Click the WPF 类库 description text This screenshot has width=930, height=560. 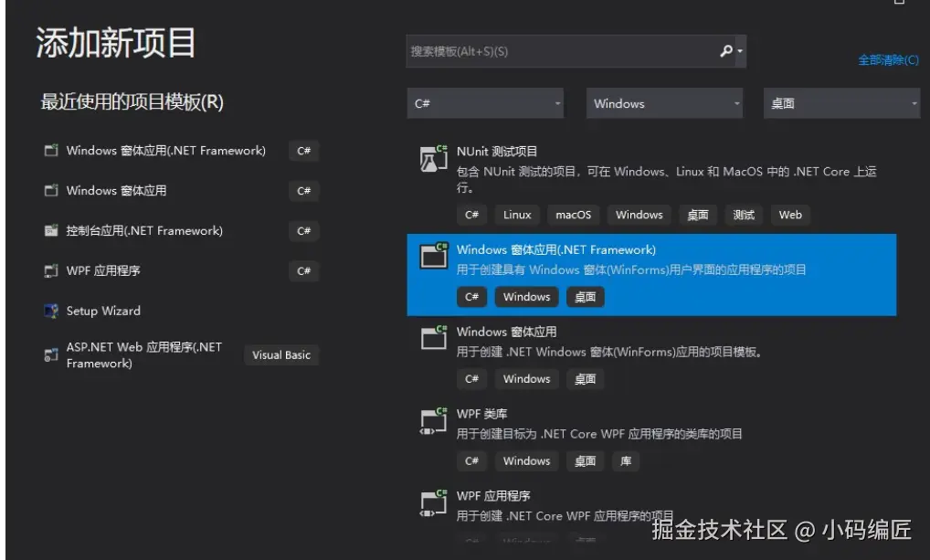[x=599, y=434]
